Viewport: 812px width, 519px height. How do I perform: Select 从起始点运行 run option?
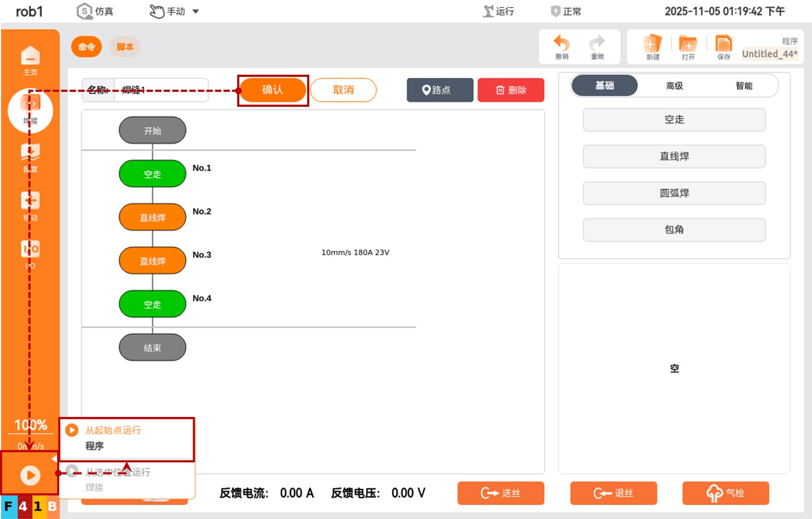click(x=113, y=430)
